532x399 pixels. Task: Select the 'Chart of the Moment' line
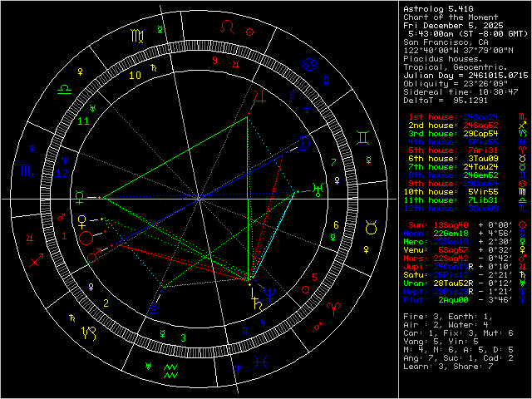pos(451,17)
